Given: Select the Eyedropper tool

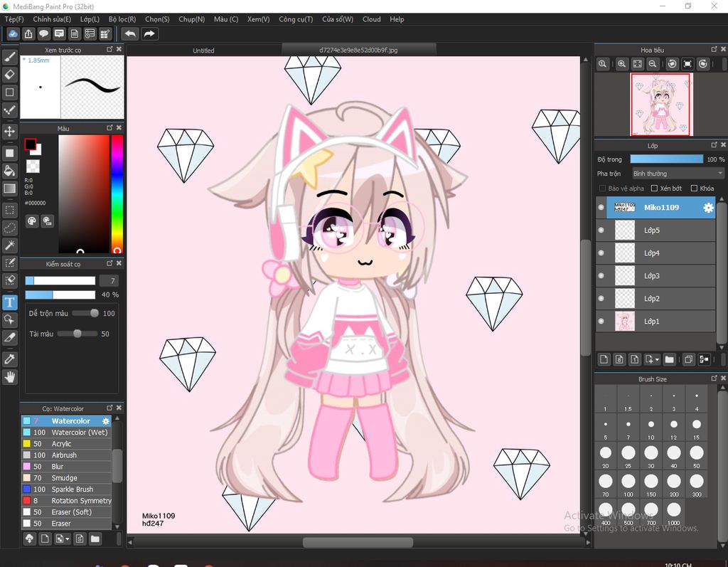Looking at the screenshot, I should [x=9, y=359].
